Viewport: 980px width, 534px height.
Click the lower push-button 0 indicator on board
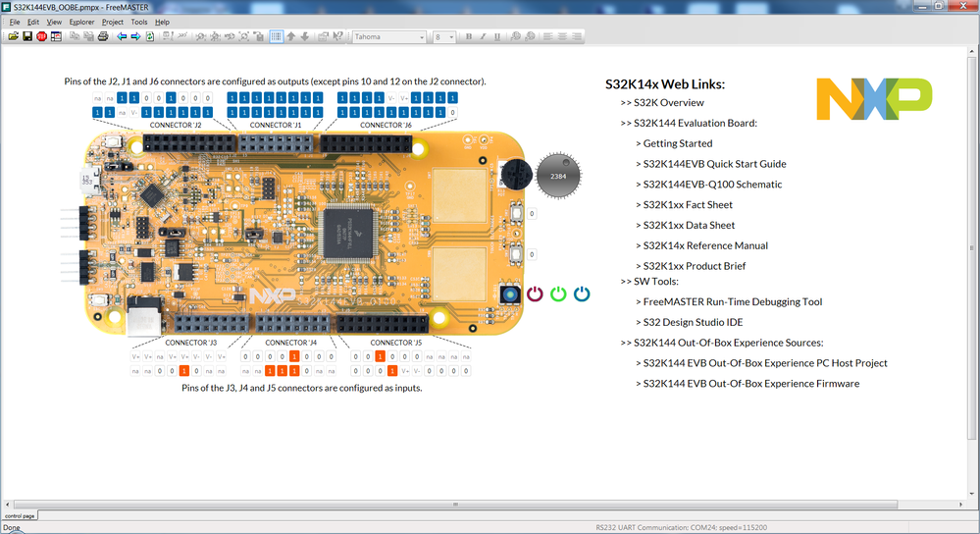coord(532,254)
